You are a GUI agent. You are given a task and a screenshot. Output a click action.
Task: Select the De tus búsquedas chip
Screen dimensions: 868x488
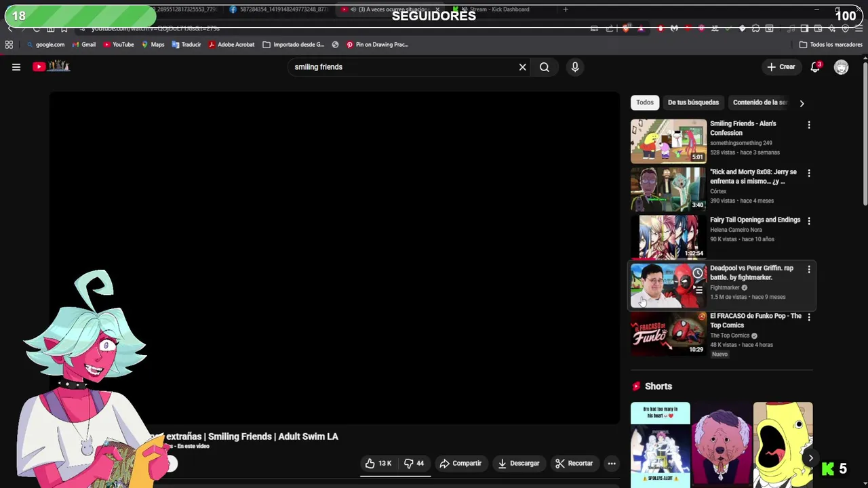pyautogui.click(x=693, y=102)
